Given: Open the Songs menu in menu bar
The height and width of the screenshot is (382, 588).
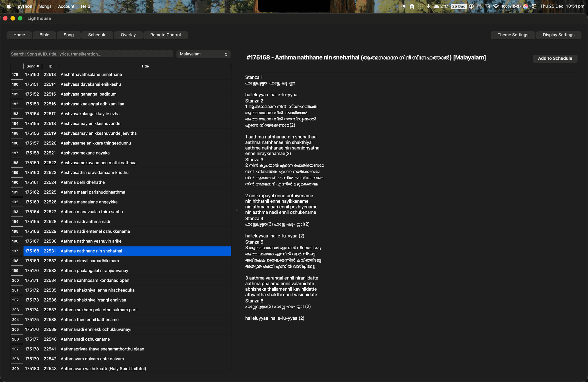Looking at the screenshot, I should click(x=45, y=6).
